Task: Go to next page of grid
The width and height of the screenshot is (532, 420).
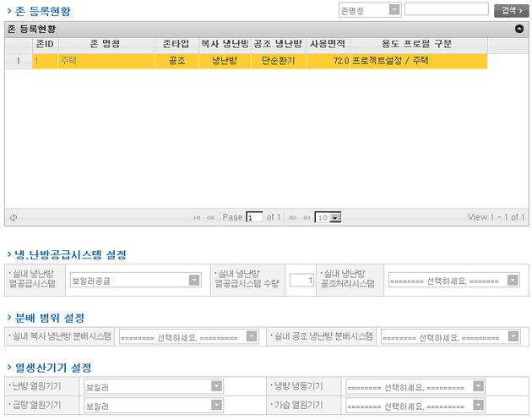Action: tap(293, 217)
